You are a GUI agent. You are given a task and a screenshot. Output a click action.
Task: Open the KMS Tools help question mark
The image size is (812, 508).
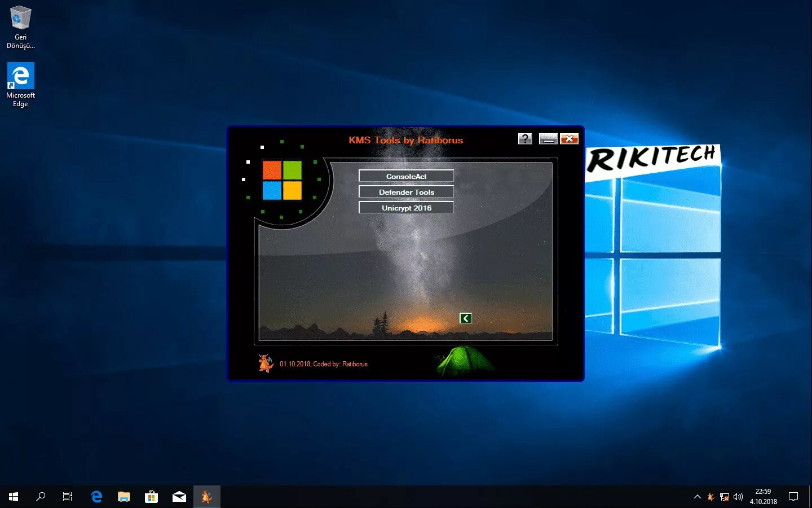[525, 139]
